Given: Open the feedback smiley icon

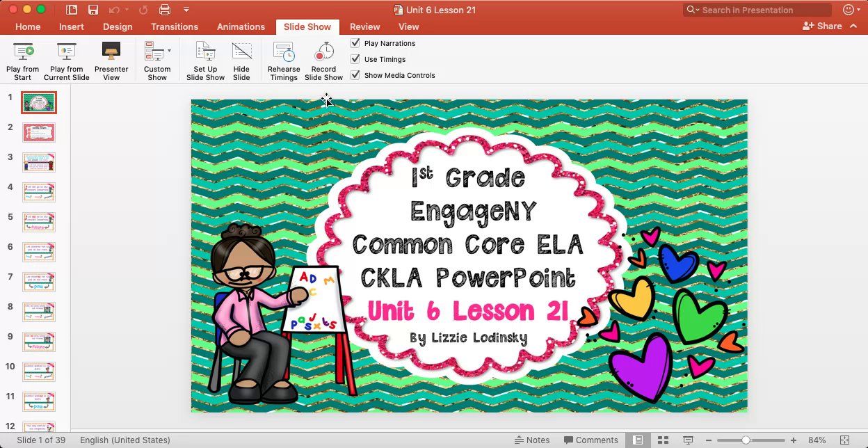Looking at the screenshot, I should click(x=847, y=10).
